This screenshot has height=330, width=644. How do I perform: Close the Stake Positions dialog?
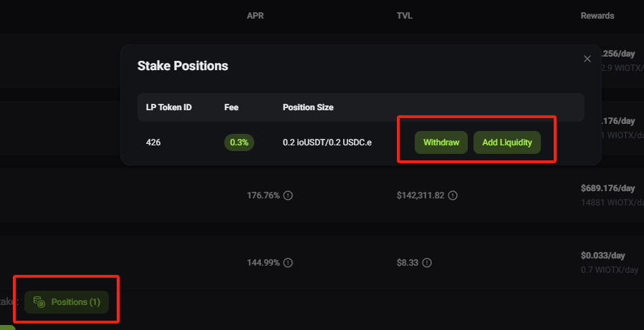tap(587, 59)
